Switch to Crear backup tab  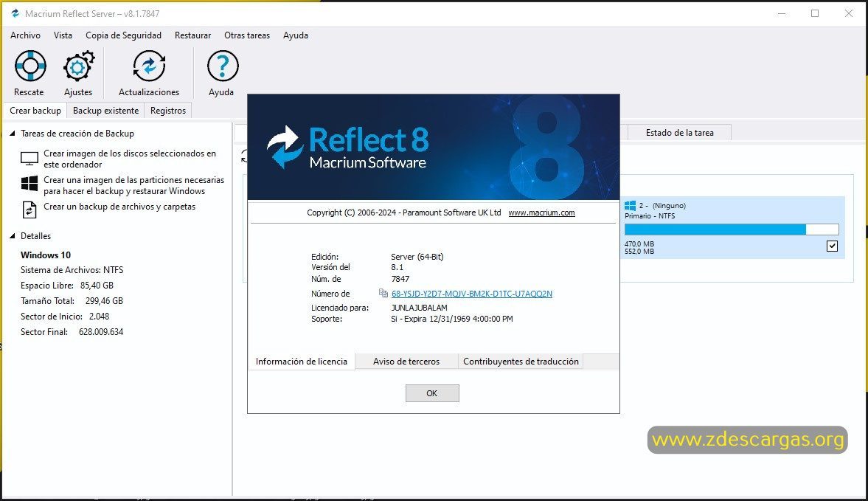tap(35, 111)
